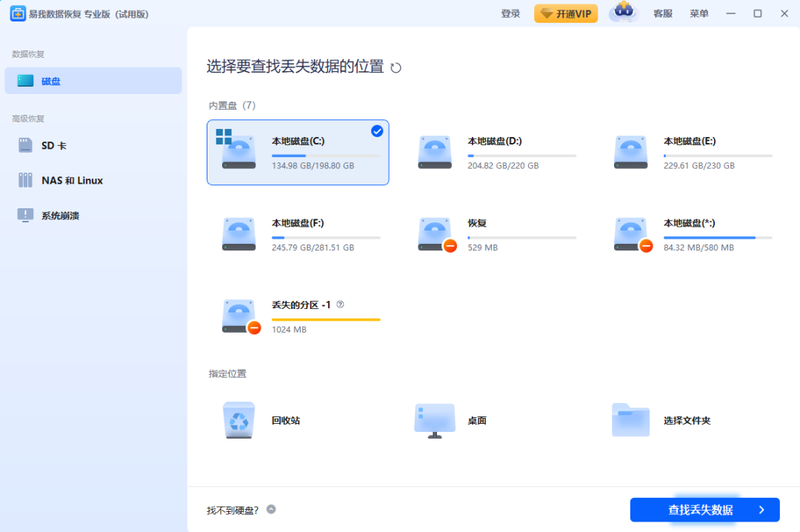Click the 桌面 desktop monitor icon
800x532 pixels.
[435, 421]
